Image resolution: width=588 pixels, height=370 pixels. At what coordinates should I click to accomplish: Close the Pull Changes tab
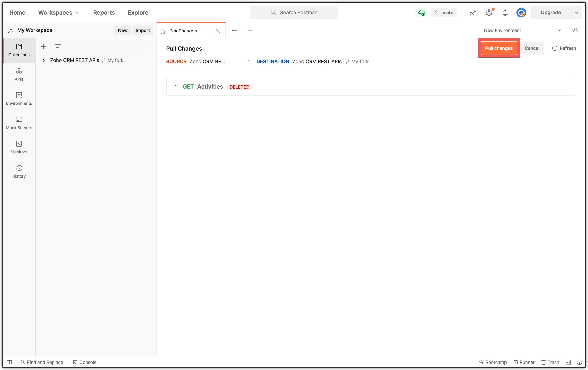tap(218, 31)
